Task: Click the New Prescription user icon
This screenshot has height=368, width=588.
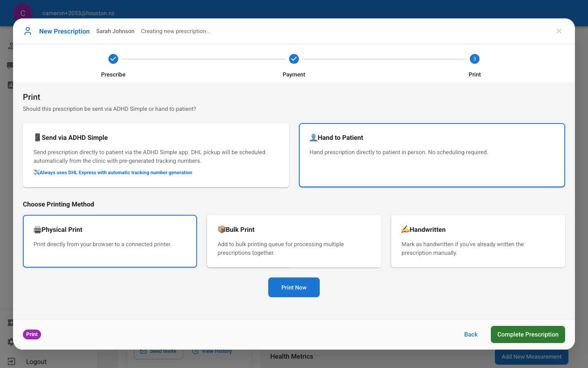Action: (x=28, y=31)
